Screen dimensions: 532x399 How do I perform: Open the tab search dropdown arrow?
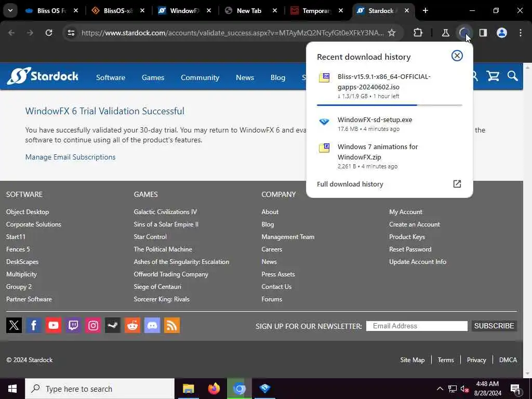(x=10, y=10)
